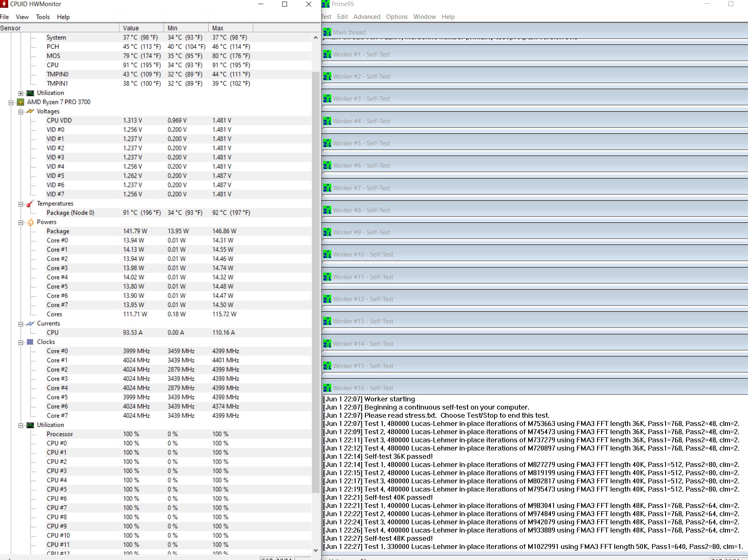Click the Worker #14 window icon
The height and width of the screenshot is (560, 748).
click(327, 344)
